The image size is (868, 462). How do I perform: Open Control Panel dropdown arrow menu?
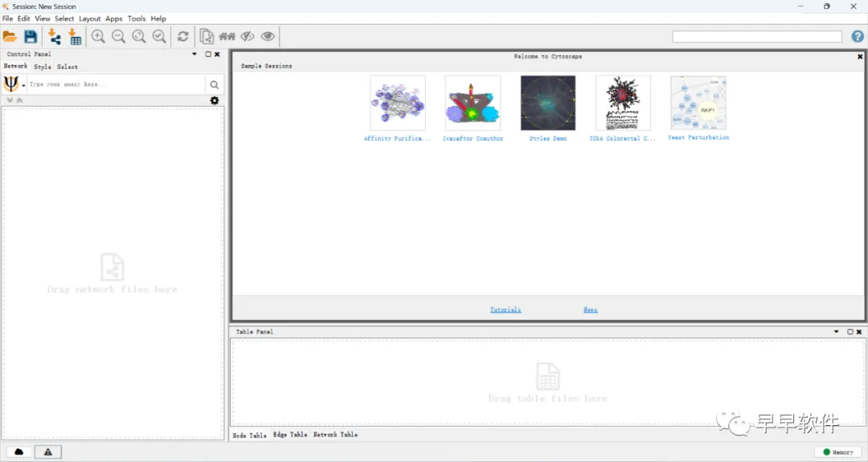pyautogui.click(x=194, y=54)
